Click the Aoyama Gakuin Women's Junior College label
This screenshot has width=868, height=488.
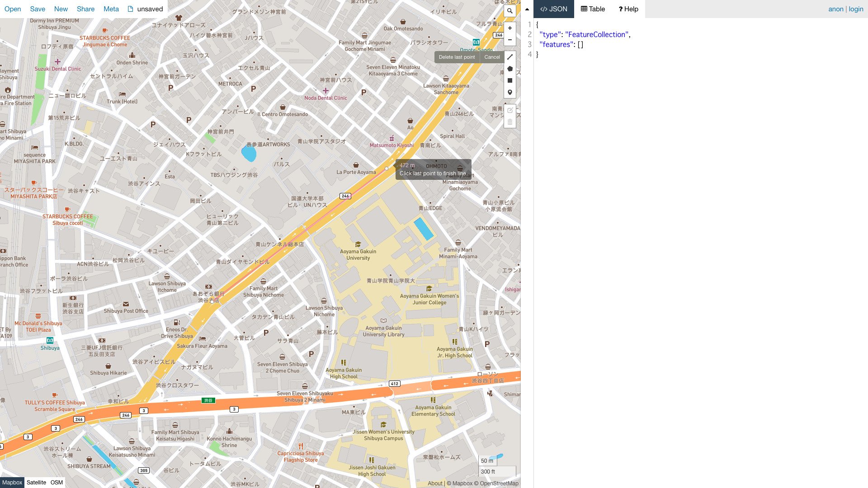click(x=429, y=300)
